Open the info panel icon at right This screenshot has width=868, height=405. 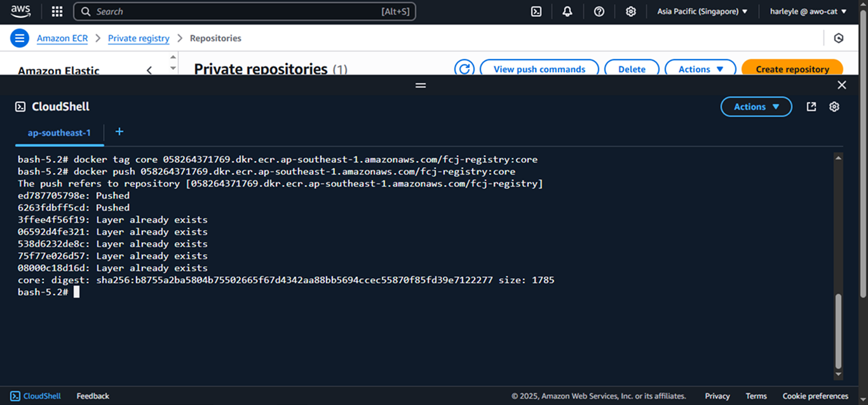point(839,38)
